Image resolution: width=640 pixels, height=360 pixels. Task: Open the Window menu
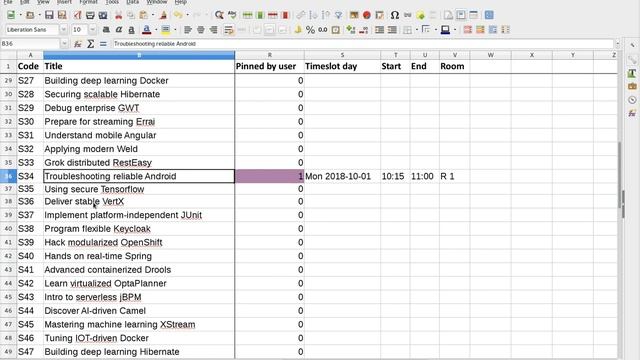(157, 2)
